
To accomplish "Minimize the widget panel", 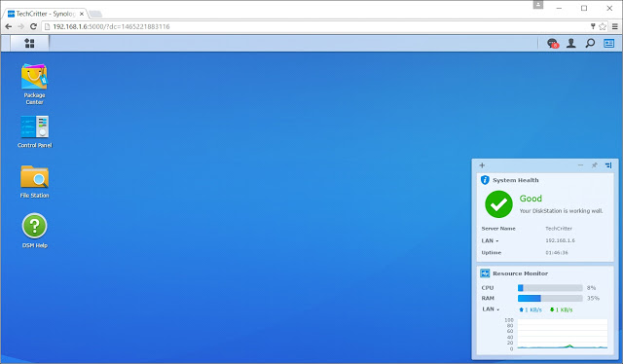I will pyautogui.click(x=580, y=165).
